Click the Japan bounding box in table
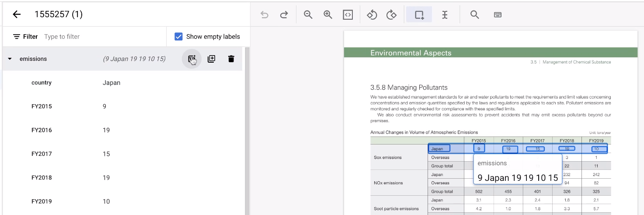Image resolution: width=644 pixels, height=215 pixels. tap(439, 149)
